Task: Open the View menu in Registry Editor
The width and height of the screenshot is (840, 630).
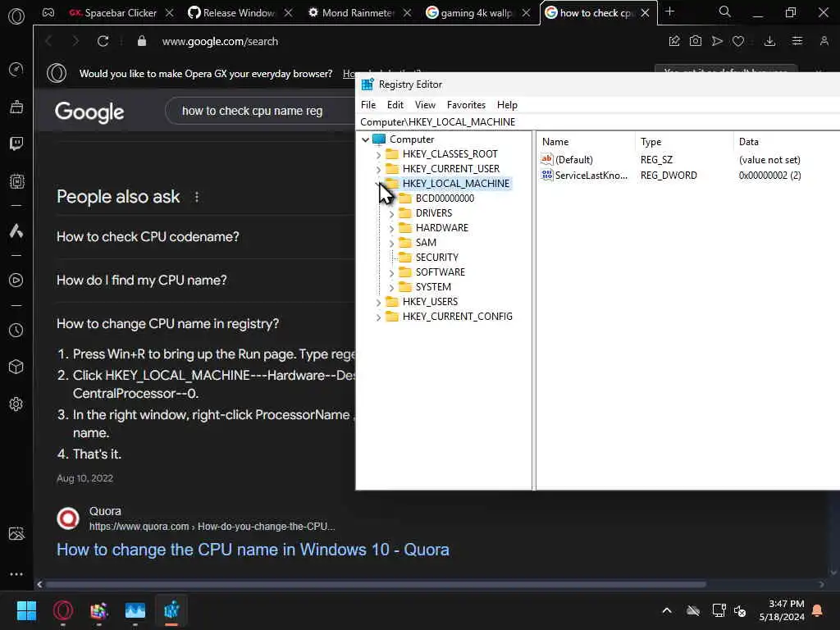Action: click(426, 105)
